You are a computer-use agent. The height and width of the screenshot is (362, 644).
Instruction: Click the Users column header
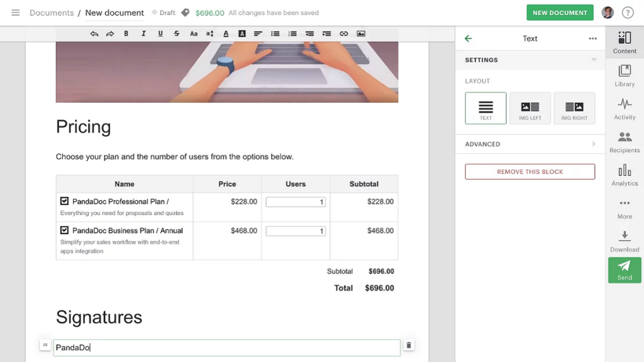[x=296, y=184]
